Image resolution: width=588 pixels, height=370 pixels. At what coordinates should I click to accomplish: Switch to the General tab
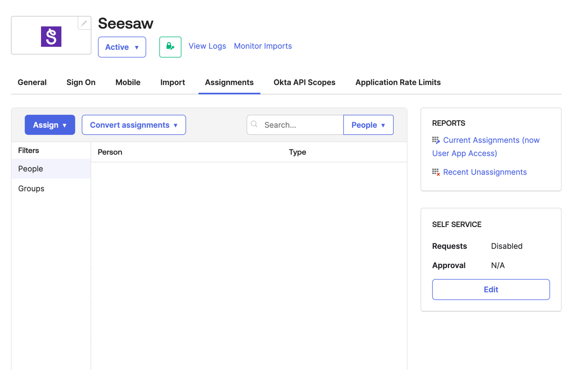point(32,82)
